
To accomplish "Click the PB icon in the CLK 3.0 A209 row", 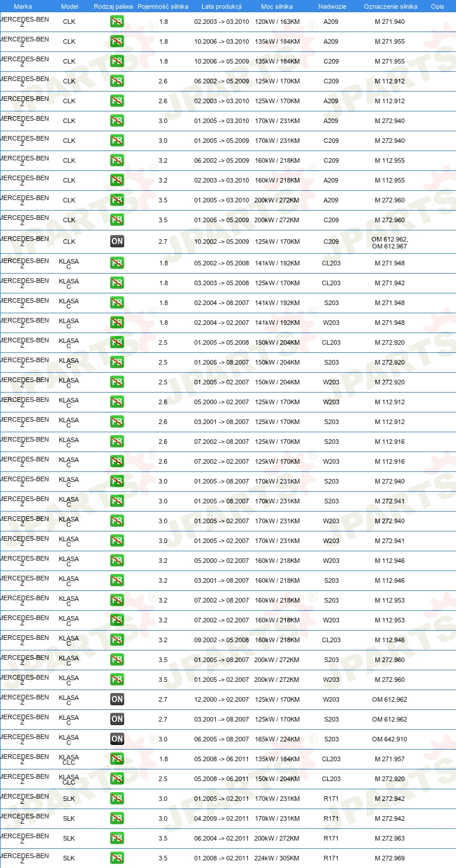I will click(x=117, y=121).
